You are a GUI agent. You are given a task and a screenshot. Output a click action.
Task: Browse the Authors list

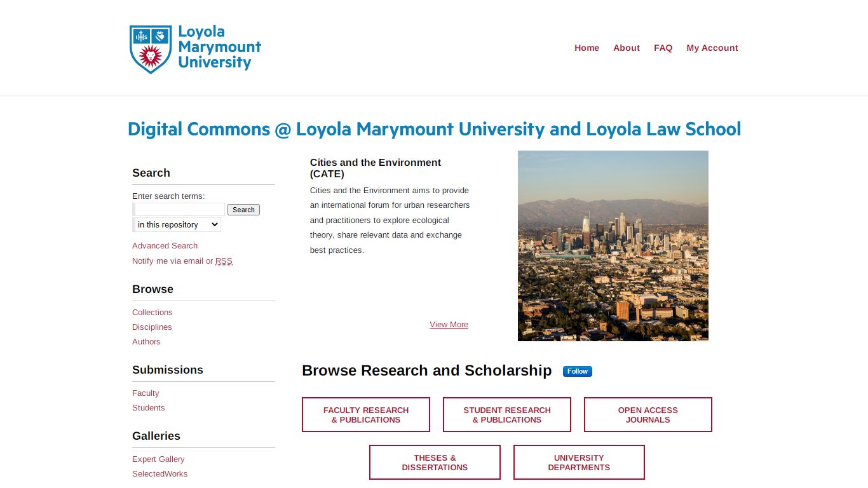(x=146, y=342)
